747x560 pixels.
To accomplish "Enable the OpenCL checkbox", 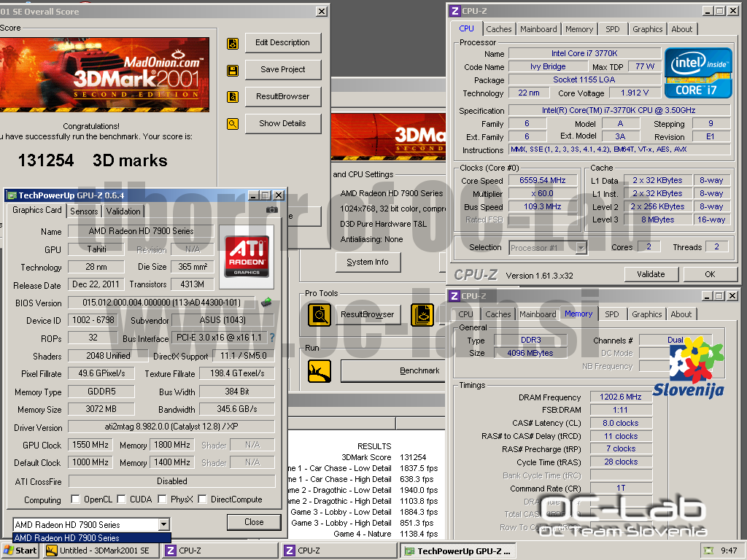I will click(75, 499).
